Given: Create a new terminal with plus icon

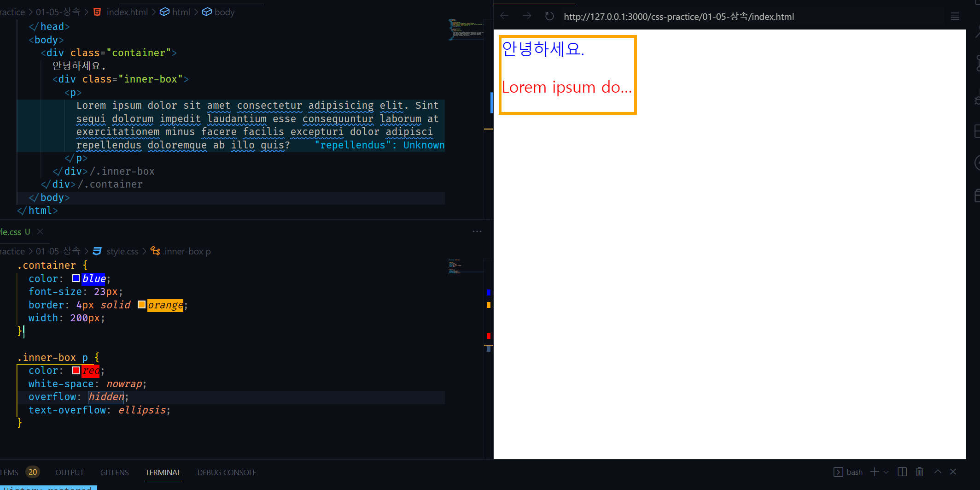Looking at the screenshot, I should point(875,472).
